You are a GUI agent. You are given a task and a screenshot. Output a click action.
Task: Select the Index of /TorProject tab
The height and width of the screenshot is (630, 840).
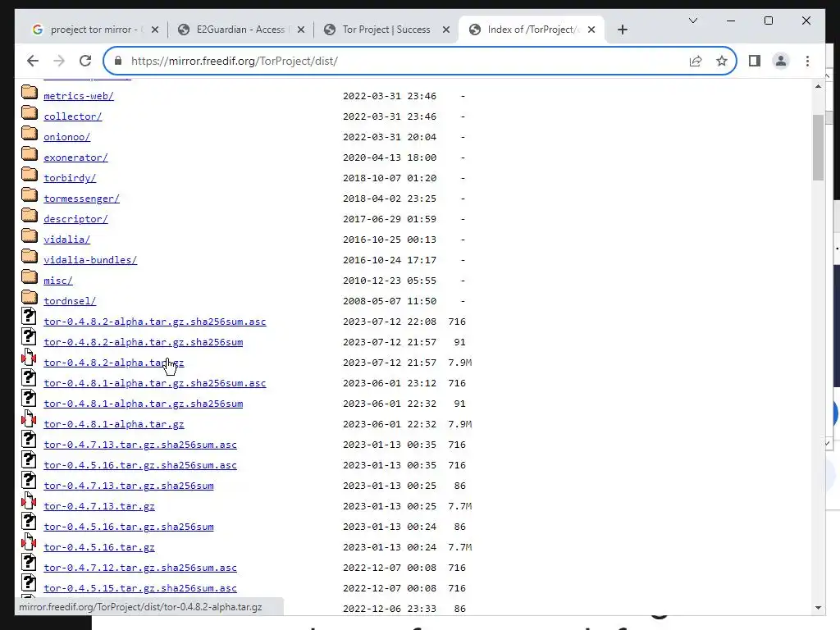(532, 30)
